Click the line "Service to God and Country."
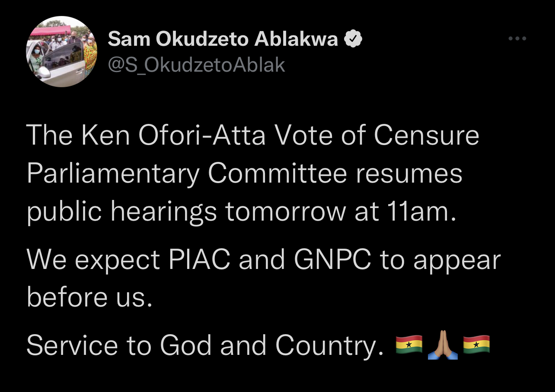The width and height of the screenshot is (555, 392). [205, 345]
